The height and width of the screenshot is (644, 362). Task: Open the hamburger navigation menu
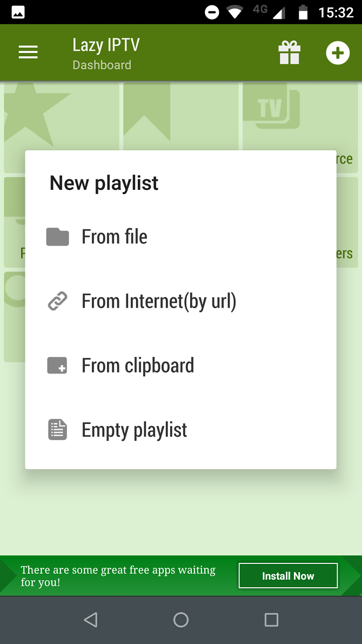[x=28, y=52]
